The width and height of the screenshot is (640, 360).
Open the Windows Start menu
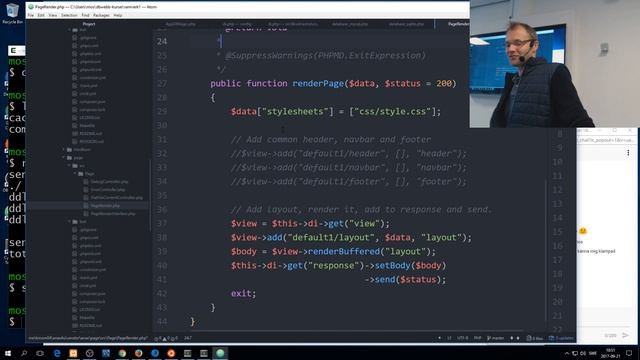point(7,353)
